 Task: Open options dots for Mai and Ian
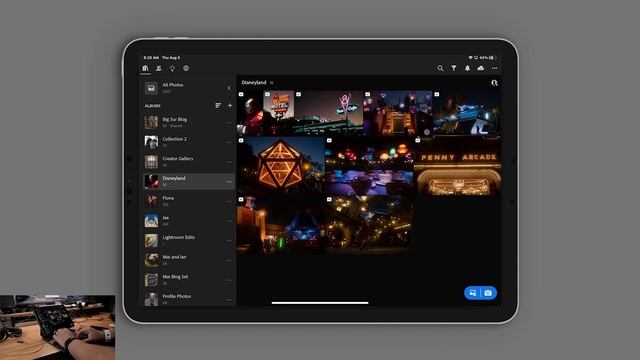pos(229,260)
